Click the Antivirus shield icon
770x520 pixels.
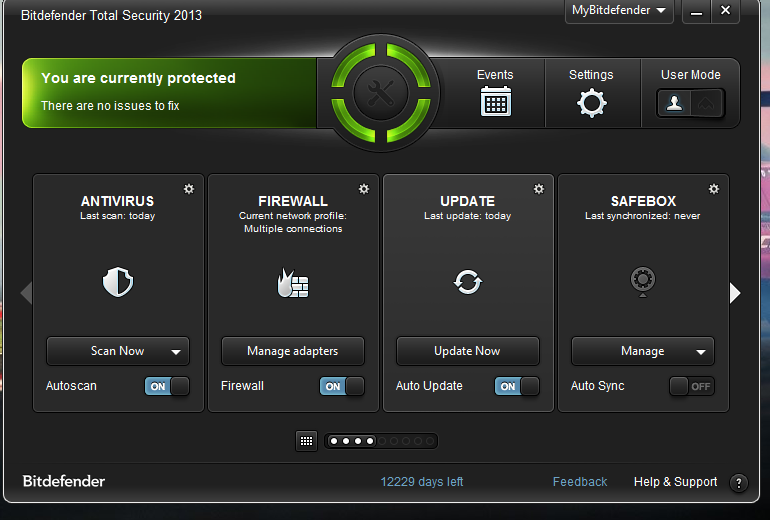pos(118,282)
